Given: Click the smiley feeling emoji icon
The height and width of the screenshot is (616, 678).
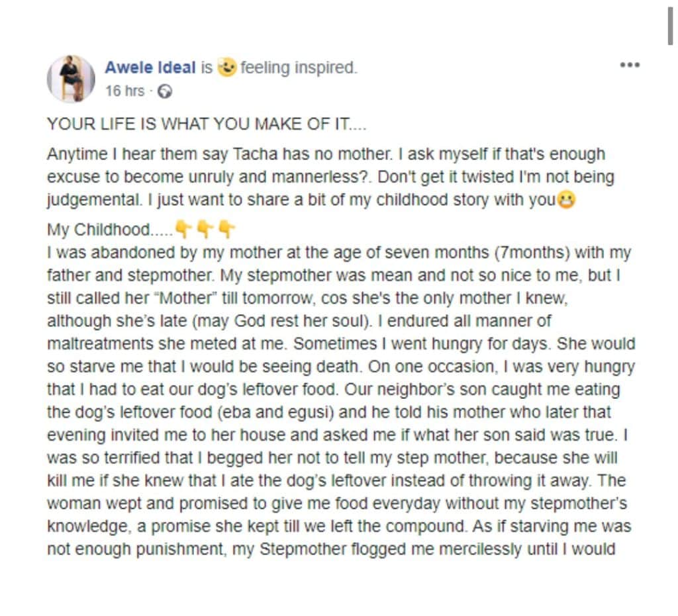Looking at the screenshot, I should coord(226,67).
